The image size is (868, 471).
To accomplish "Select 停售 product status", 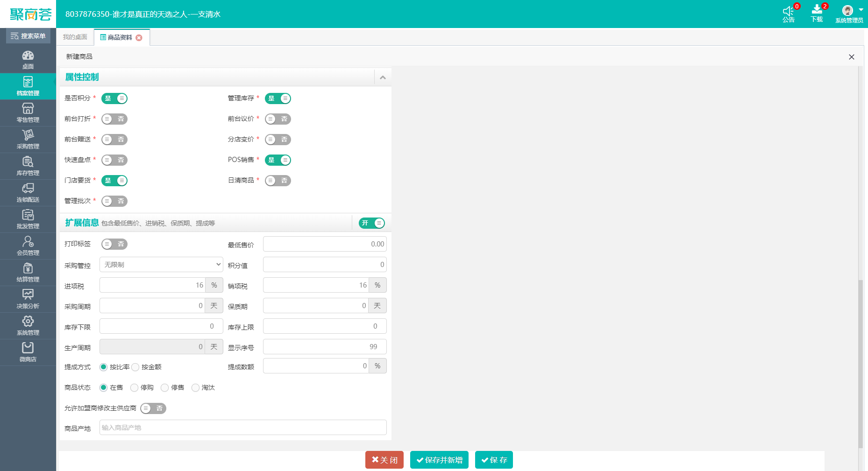I will point(164,387).
